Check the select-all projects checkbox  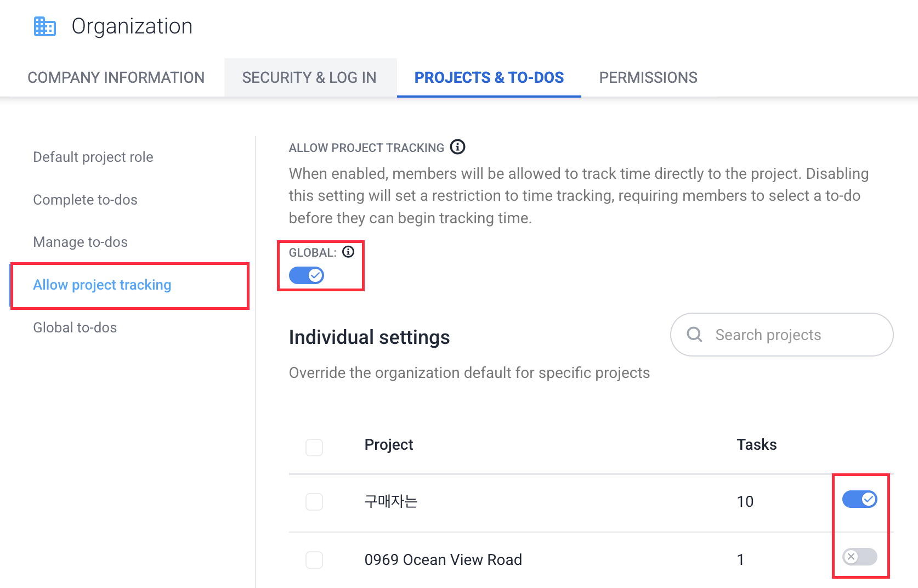[x=314, y=447]
